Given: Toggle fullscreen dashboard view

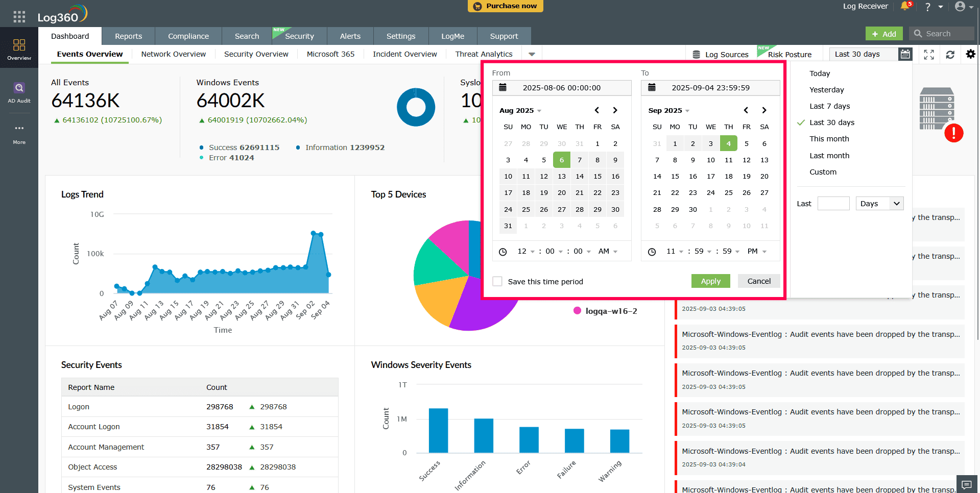Looking at the screenshot, I should pos(929,55).
